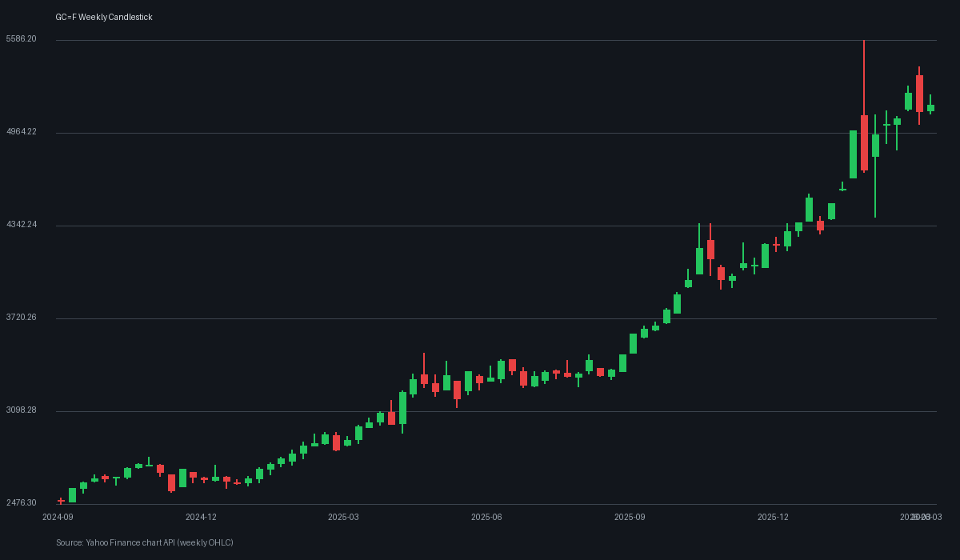The image size is (960, 560).
Task: Select the 2025-06 x-axis date label
Action: click(486, 518)
